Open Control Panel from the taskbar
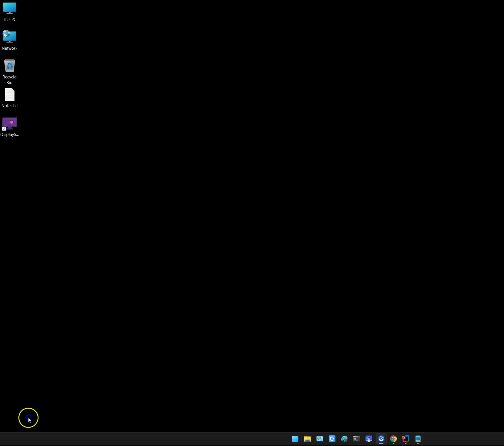 (x=320, y=439)
